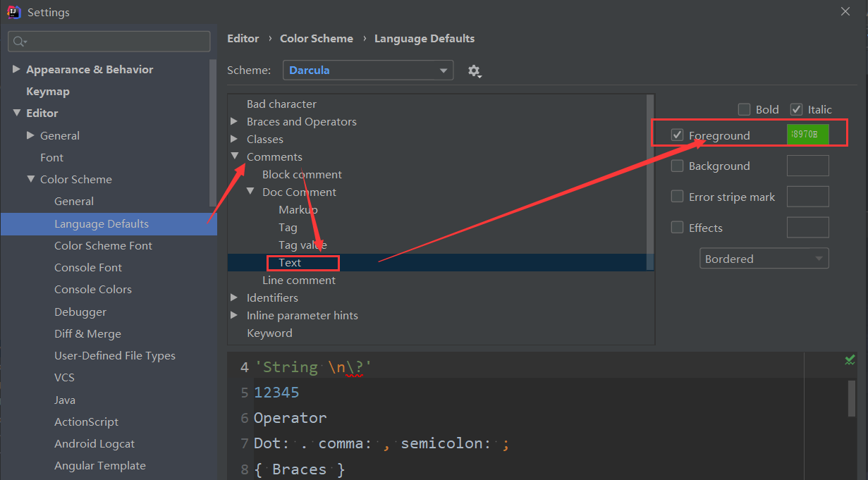868x480 pixels.
Task: Open User-Defined File Types page
Action: (115, 355)
